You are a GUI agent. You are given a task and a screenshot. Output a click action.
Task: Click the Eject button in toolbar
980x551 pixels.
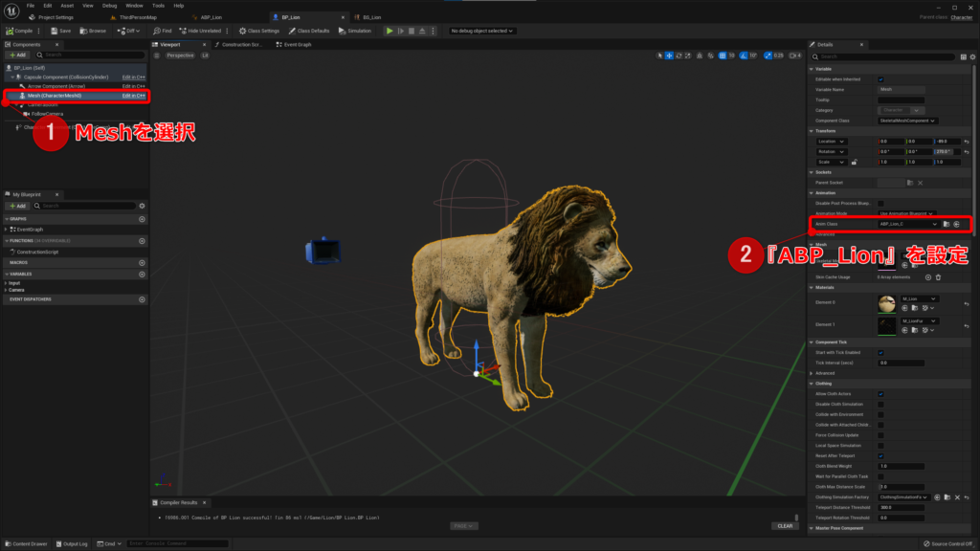(x=422, y=31)
